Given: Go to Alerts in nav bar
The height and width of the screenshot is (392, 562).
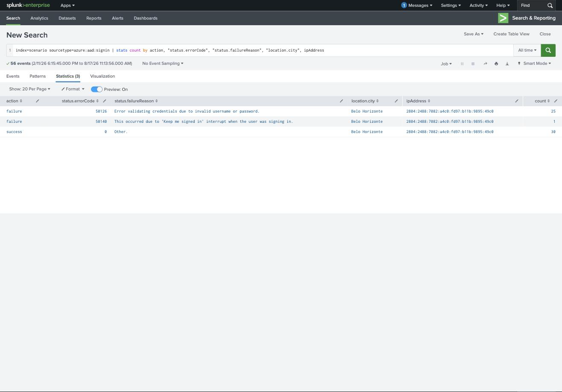Looking at the screenshot, I should click(117, 18).
